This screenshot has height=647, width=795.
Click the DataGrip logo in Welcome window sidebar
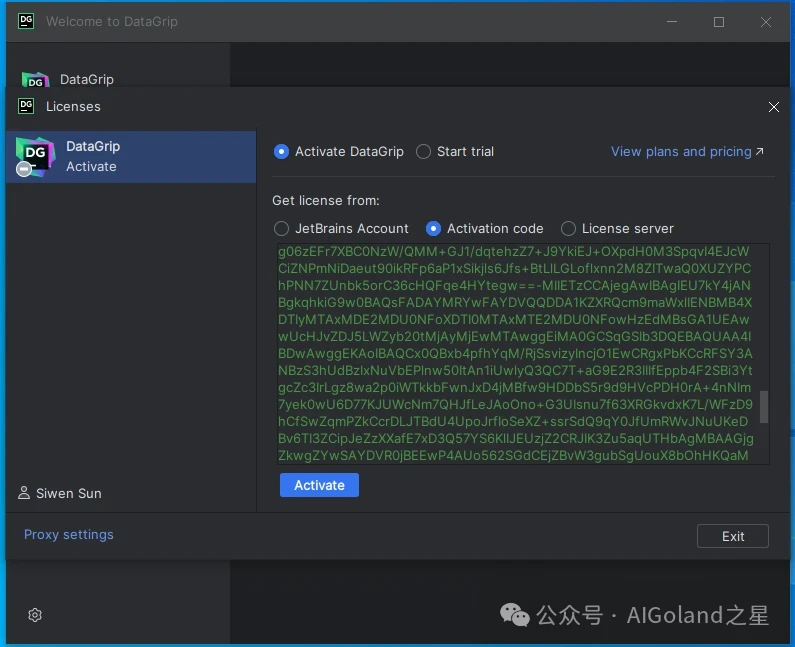(36, 81)
